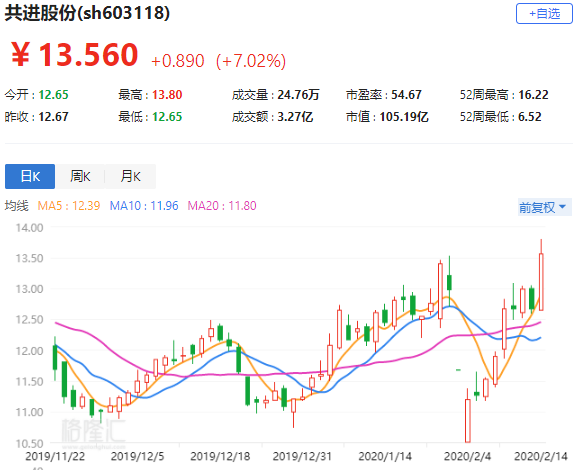Select the MA5 : 12.39 indicator label
This screenshot has width=578, height=470.
pos(69,206)
